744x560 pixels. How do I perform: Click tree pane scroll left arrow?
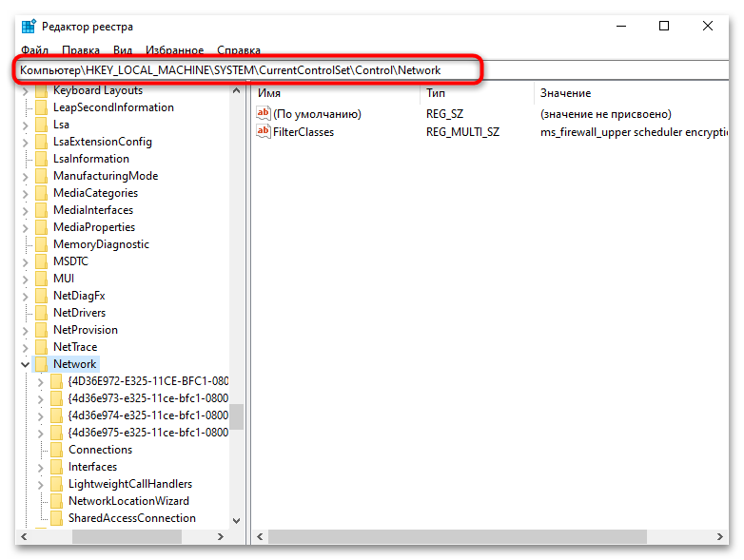[24, 537]
